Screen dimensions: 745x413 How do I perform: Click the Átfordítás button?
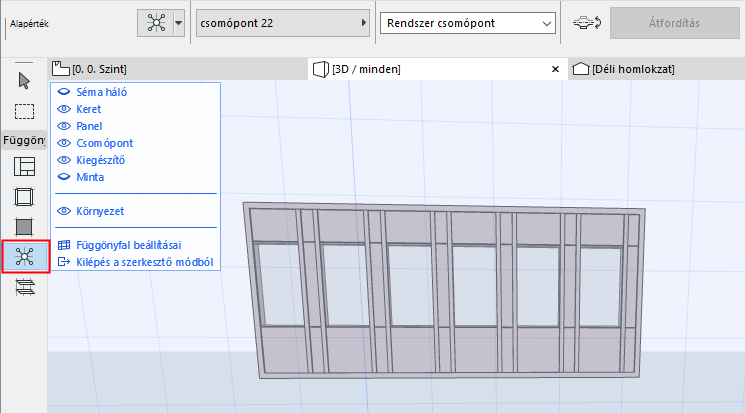(675, 23)
